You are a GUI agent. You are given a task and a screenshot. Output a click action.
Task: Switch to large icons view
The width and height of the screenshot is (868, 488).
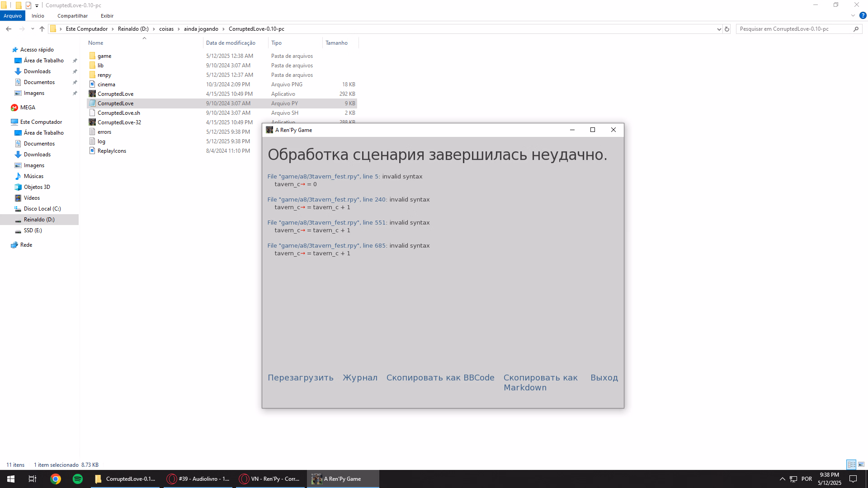861,465
